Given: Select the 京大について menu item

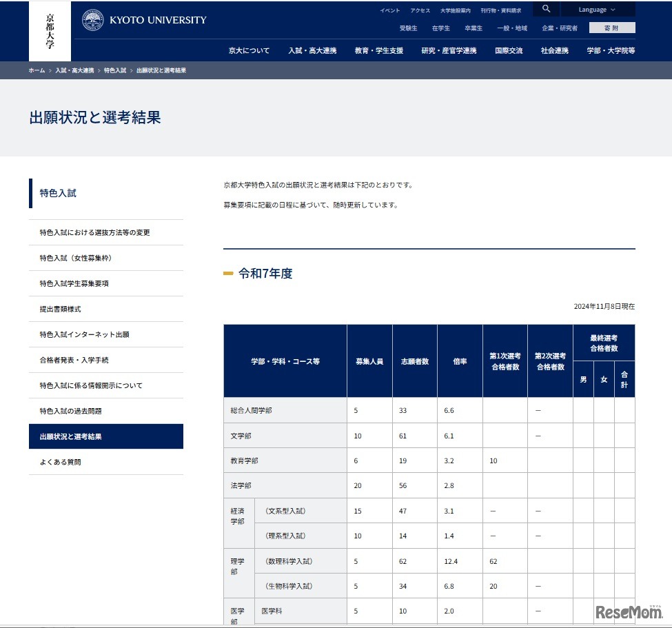Looking at the screenshot, I should coord(247,50).
